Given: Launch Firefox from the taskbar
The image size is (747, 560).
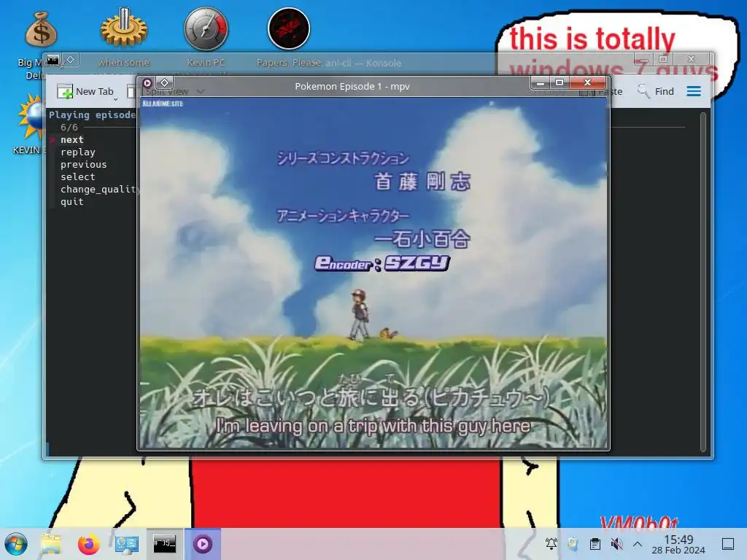Looking at the screenshot, I should 88,544.
